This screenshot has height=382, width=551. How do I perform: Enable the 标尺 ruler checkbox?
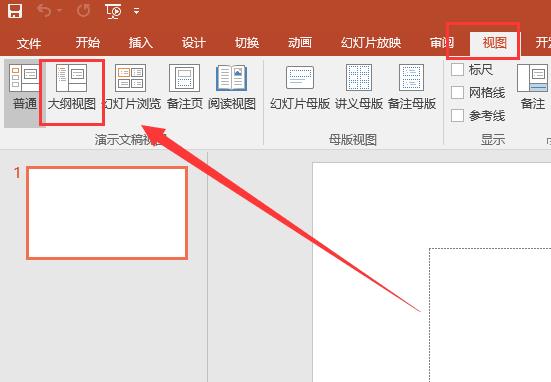tap(458, 69)
